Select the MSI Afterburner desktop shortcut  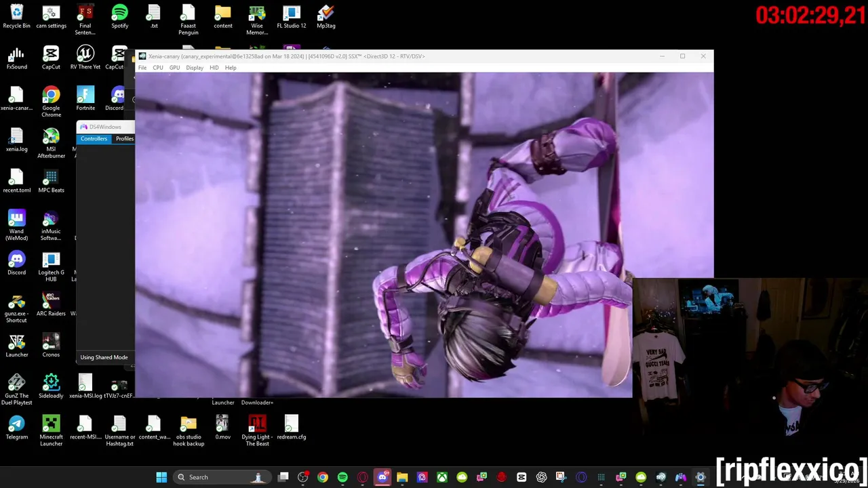pos(51,144)
